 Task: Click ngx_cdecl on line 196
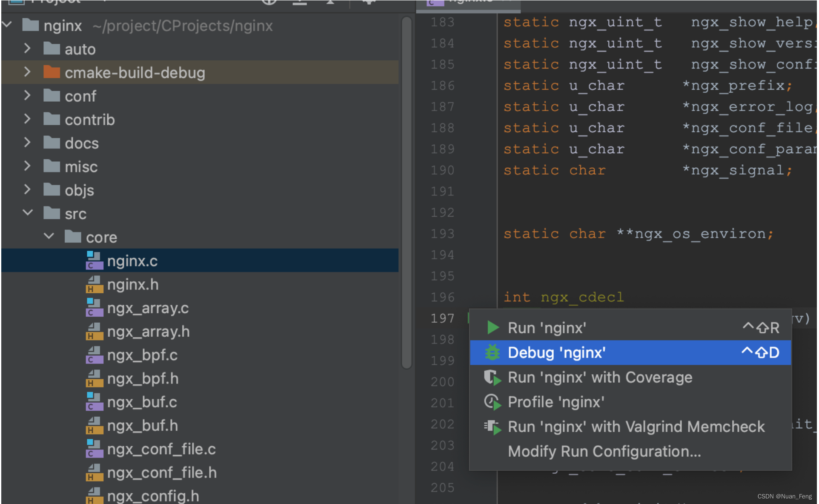[x=582, y=297]
